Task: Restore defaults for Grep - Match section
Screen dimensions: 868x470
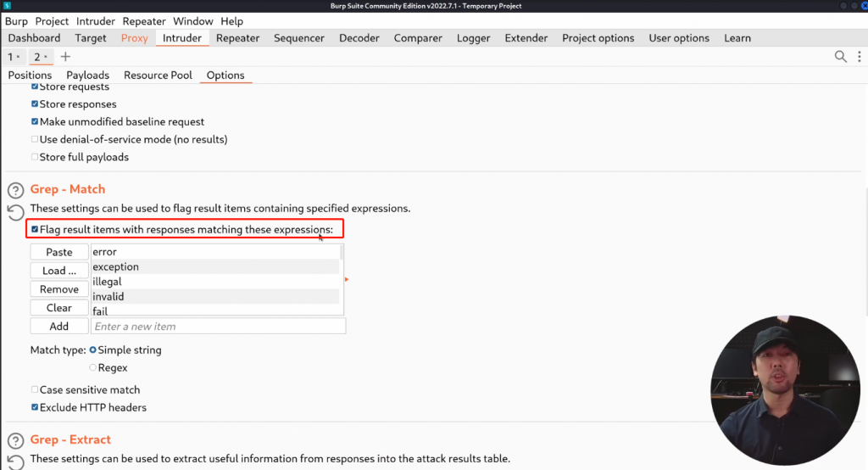Action: click(x=15, y=212)
